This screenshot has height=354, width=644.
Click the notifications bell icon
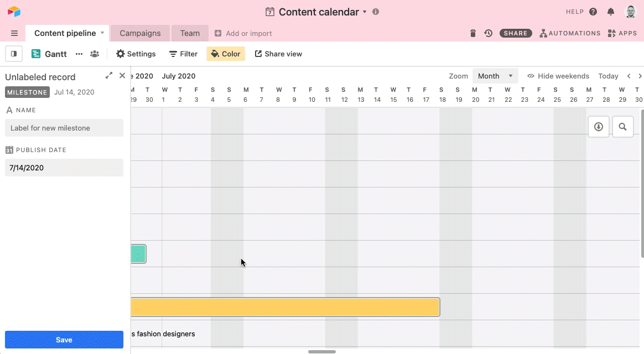(611, 12)
